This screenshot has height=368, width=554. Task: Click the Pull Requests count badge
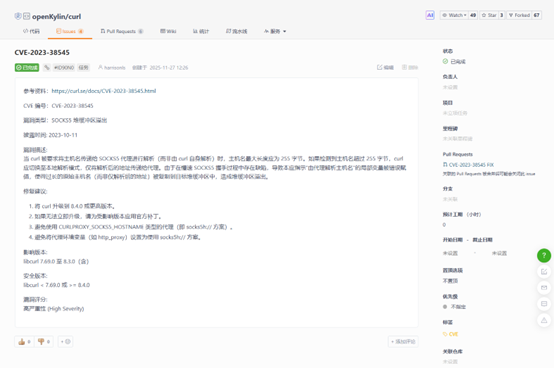coord(141,31)
